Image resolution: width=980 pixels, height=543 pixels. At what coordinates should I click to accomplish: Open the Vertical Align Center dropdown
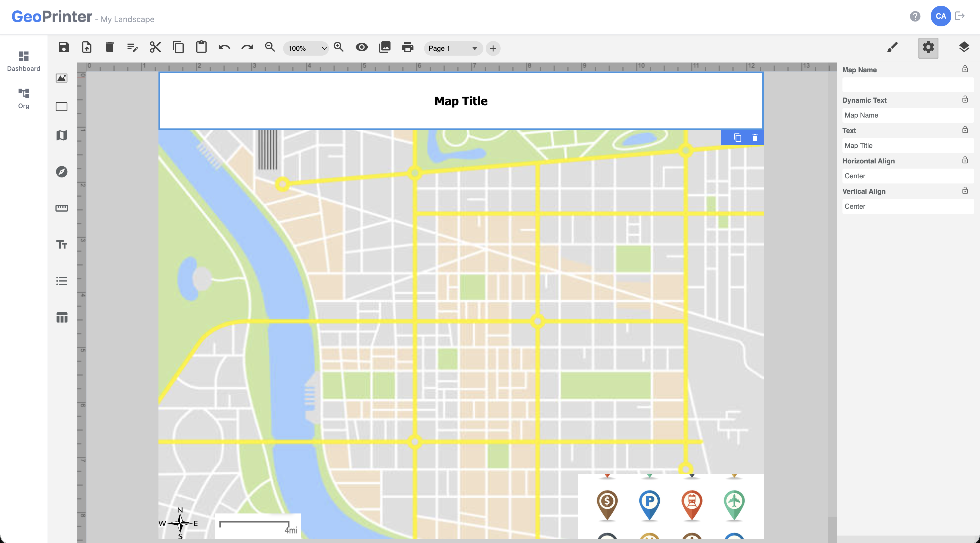click(908, 207)
